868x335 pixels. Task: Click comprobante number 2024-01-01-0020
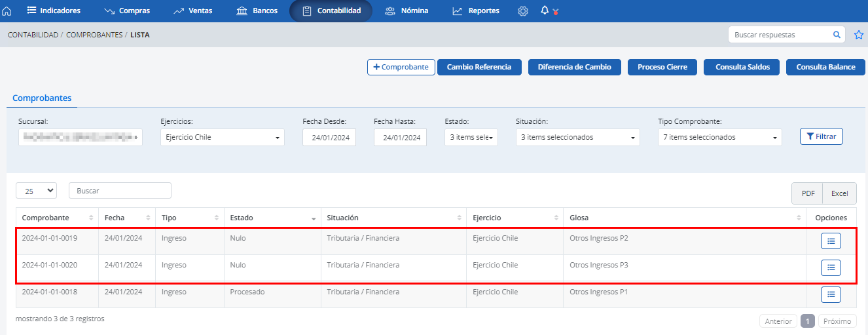tap(50, 265)
